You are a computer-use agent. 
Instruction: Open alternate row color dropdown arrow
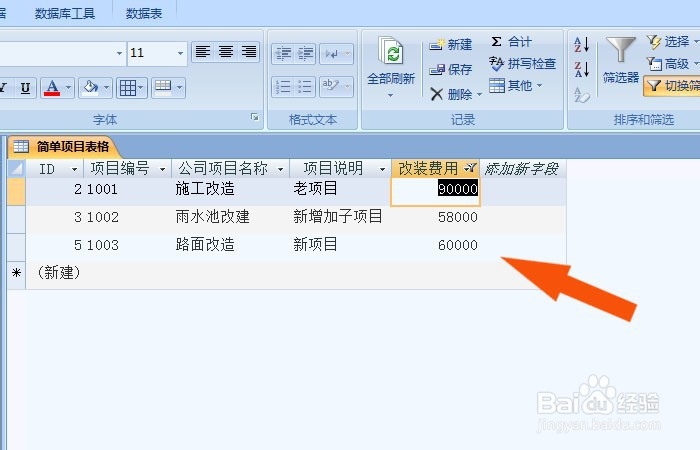(179, 88)
